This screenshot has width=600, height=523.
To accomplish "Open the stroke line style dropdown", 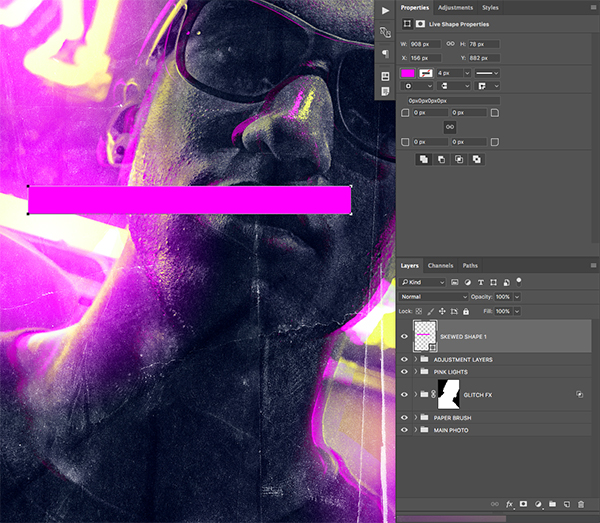I will (x=487, y=73).
